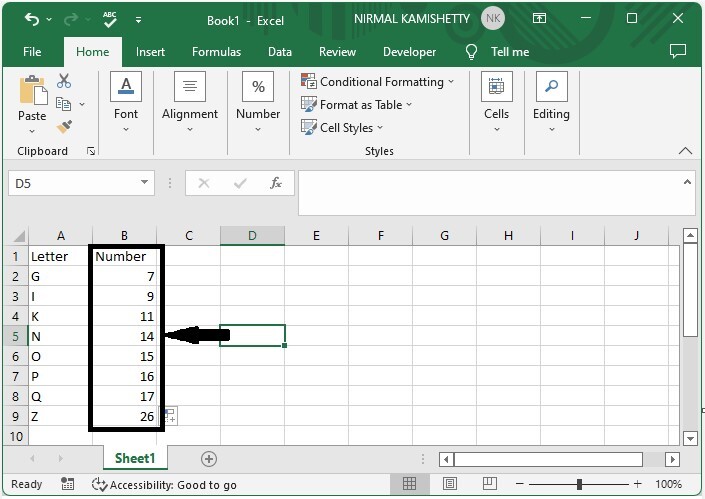
Task: Click Accessibility: Good to go status
Action: pos(164,485)
